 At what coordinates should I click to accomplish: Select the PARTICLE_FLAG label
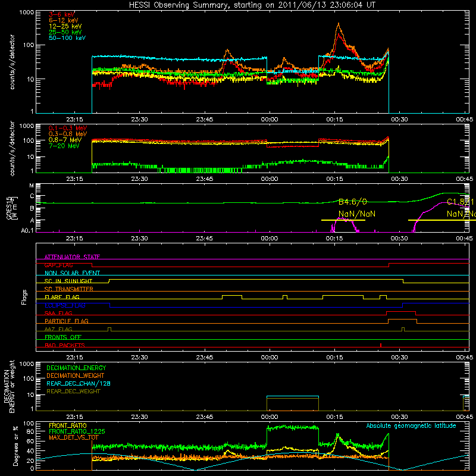67,321
